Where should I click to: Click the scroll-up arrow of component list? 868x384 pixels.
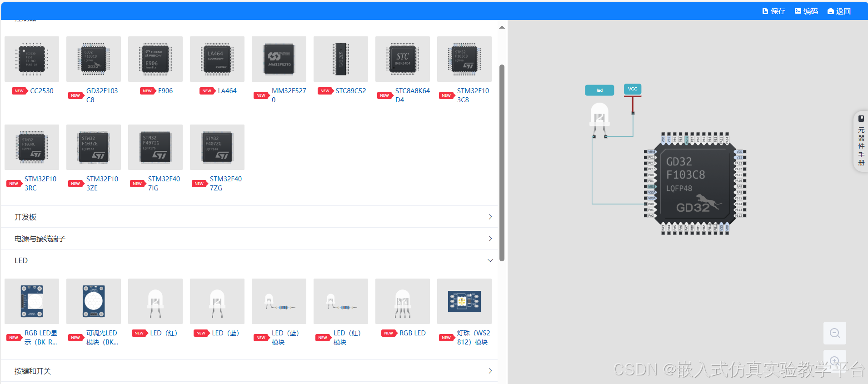pos(502,27)
